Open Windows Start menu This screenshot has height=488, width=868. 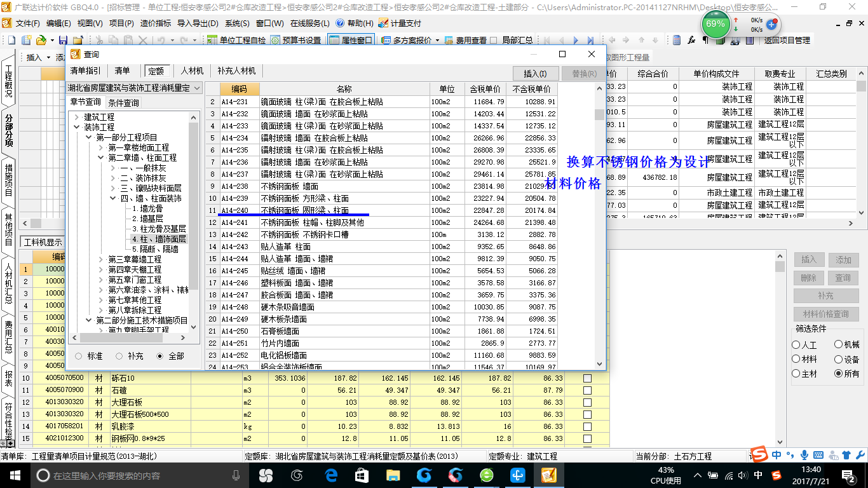(x=14, y=475)
